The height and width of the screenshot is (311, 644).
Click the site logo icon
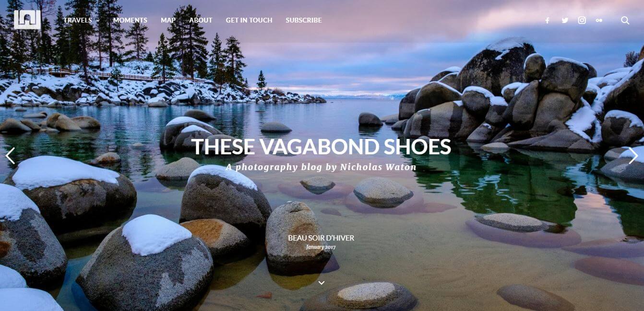(27, 20)
